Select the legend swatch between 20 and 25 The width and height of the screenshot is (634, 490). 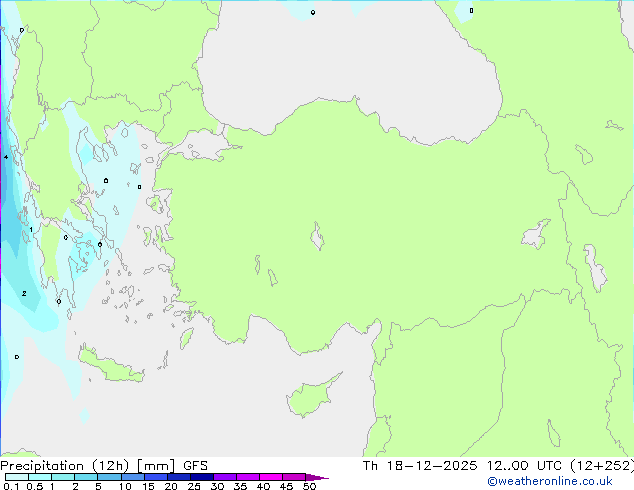[179, 477]
